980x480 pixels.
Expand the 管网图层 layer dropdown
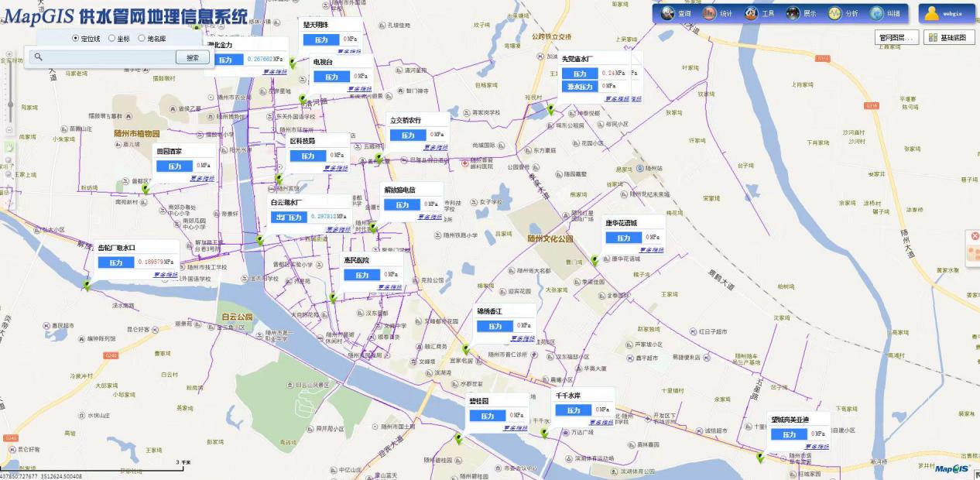(x=896, y=37)
